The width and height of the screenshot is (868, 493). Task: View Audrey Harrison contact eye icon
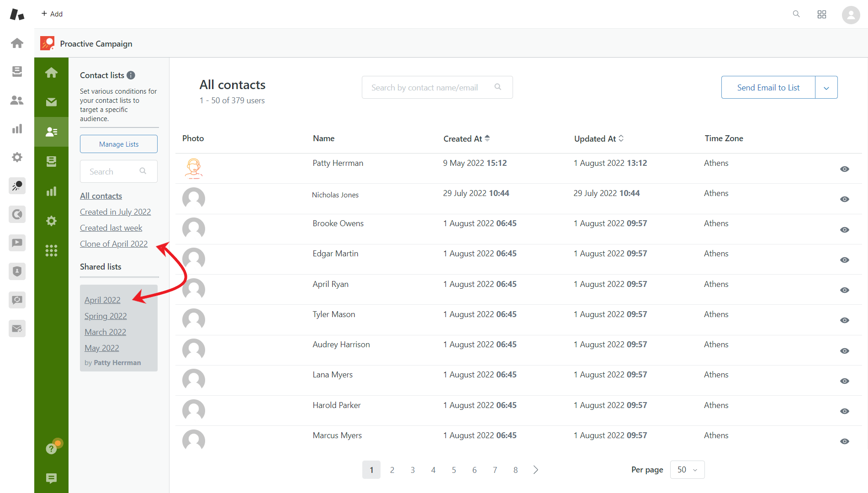[x=844, y=351]
